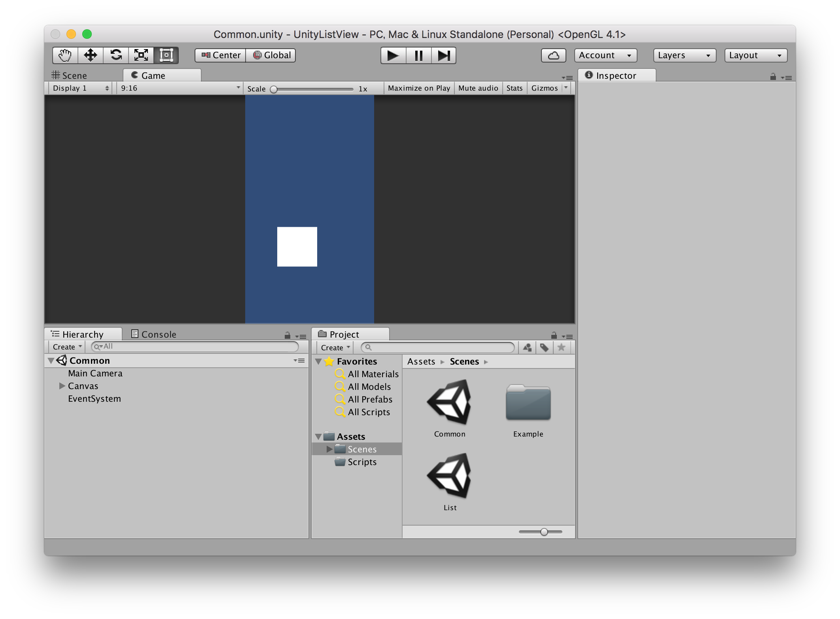Select the Scale tool

141,55
